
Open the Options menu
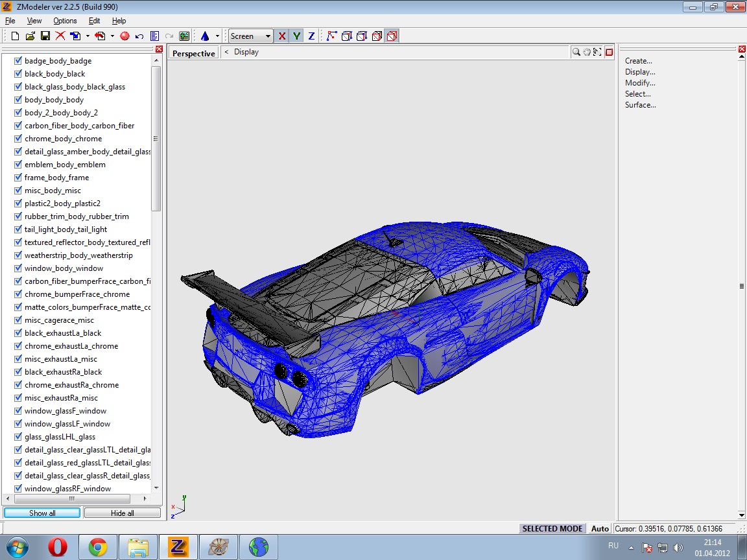[65, 21]
